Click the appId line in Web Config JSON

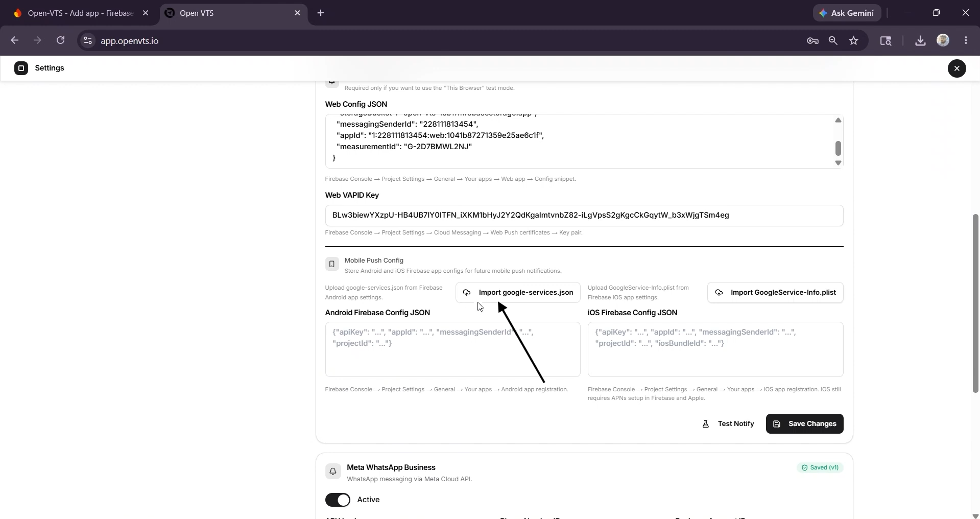pos(440,135)
